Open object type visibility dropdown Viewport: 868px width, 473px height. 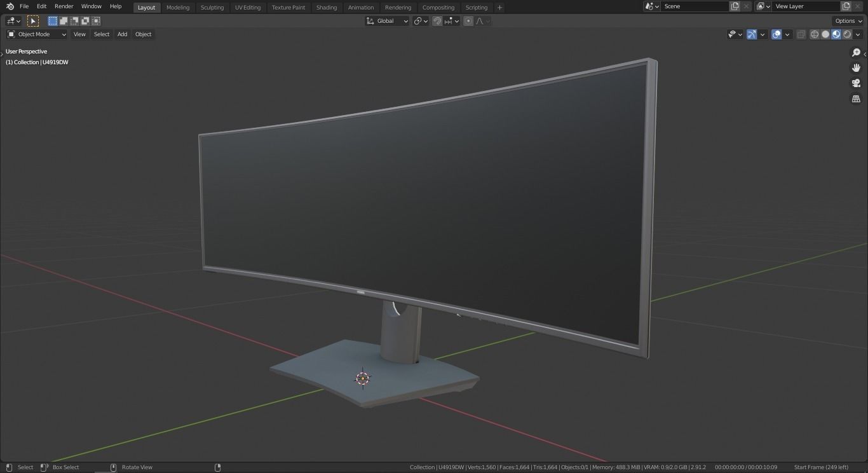(735, 34)
